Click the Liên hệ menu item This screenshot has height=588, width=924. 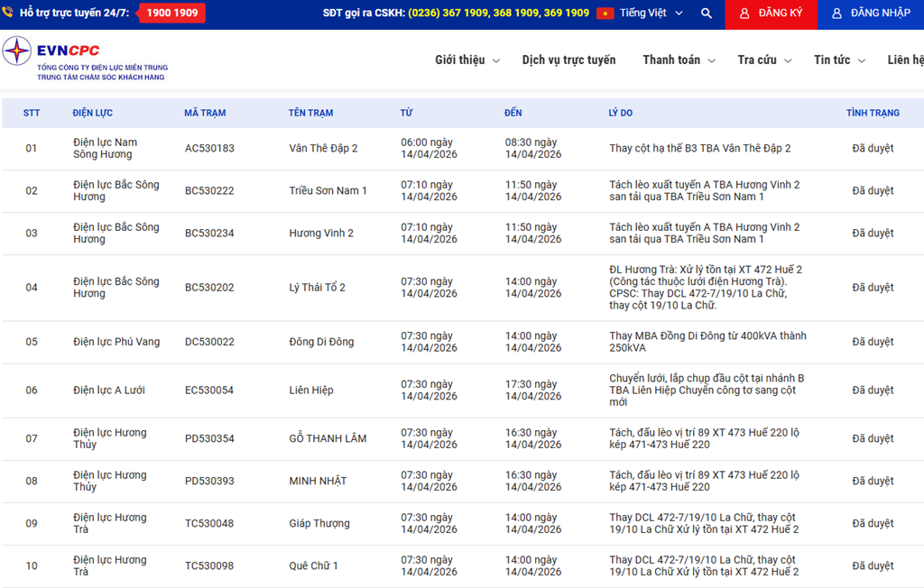click(x=905, y=60)
